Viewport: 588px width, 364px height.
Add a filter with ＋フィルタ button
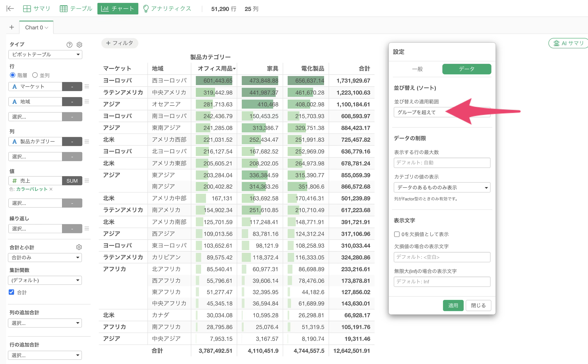120,43
